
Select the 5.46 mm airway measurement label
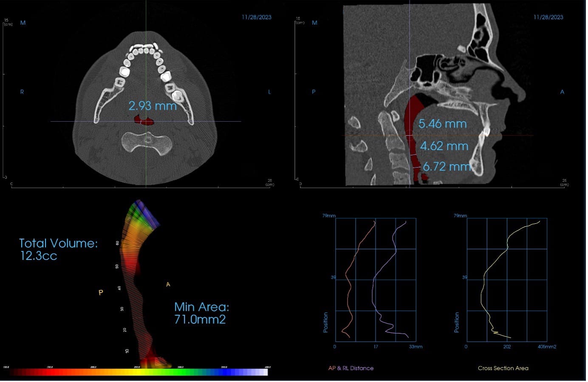[x=442, y=124]
